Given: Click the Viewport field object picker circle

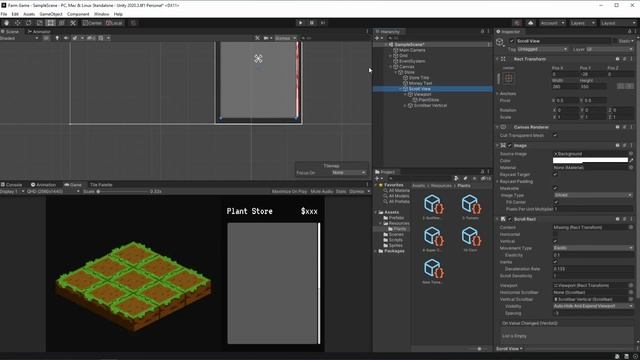Looking at the screenshot, I should pos(631,285).
